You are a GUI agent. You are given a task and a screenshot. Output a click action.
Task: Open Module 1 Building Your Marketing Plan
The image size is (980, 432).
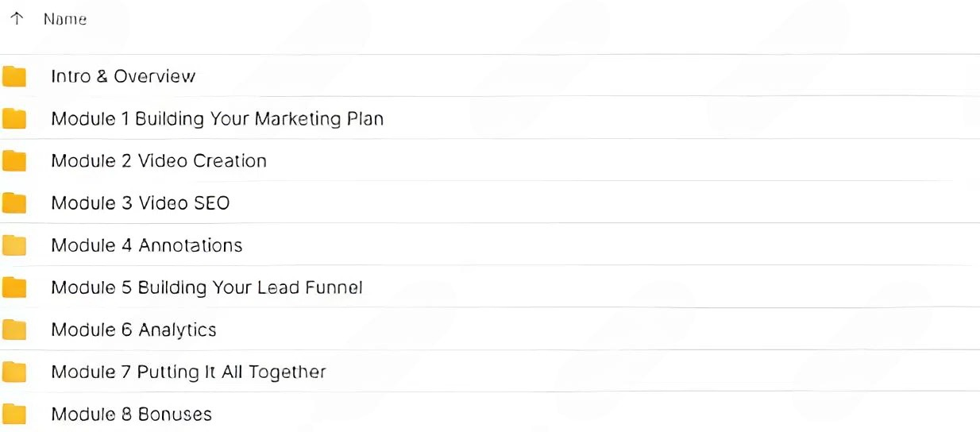[217, 119]
